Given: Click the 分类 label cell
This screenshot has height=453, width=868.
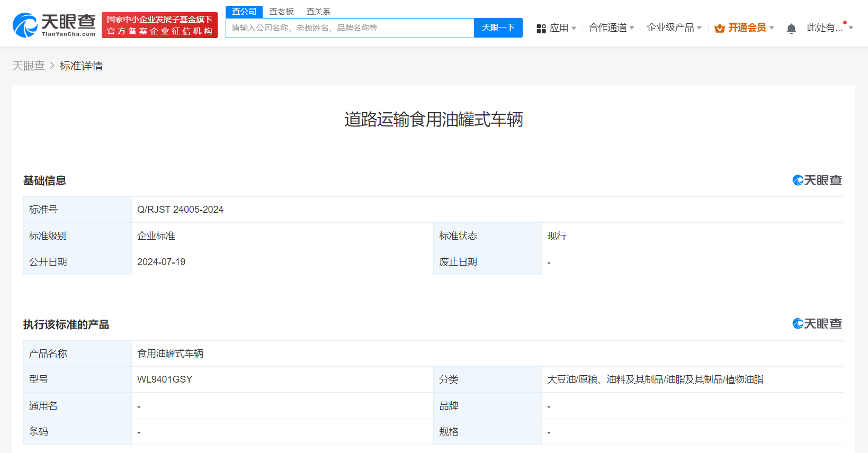Looking at the screenshot, I should (487, 379).
